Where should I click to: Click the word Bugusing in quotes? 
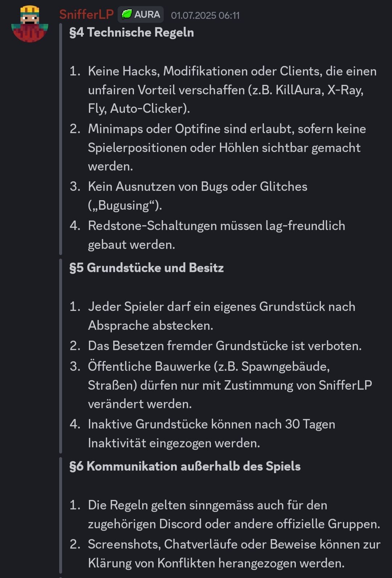124,206
